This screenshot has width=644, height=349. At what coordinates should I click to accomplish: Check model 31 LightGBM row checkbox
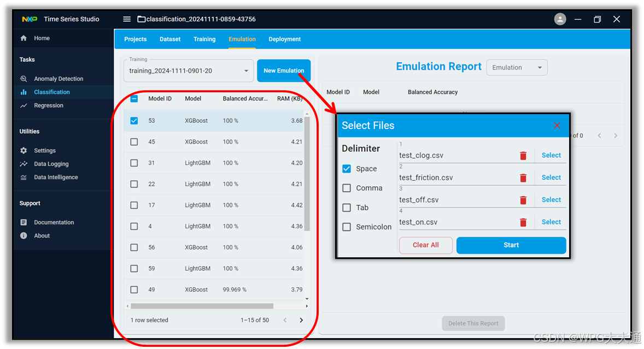[134, 163]
